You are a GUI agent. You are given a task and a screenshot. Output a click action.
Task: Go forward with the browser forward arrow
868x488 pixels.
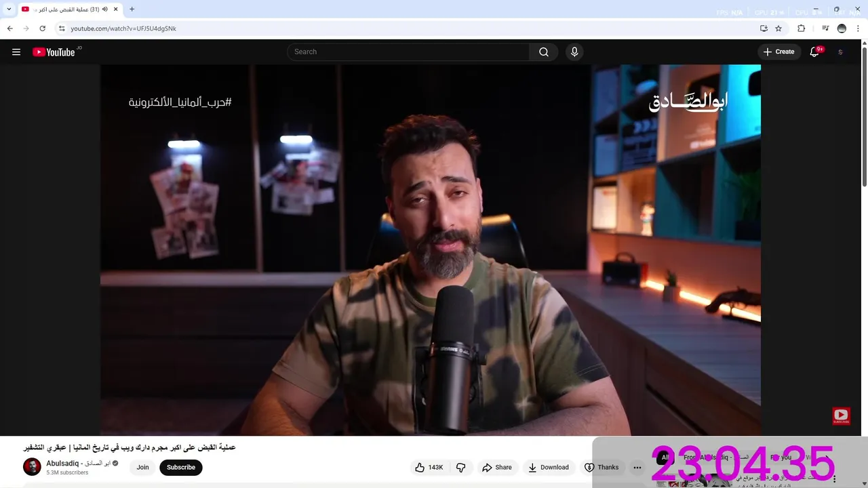coord(26,28)
